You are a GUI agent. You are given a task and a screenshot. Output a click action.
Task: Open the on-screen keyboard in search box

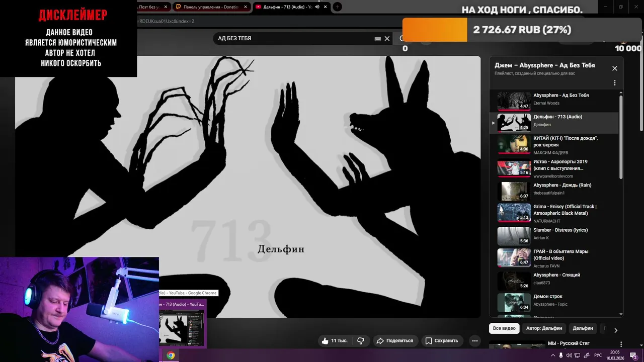[378, 38]
